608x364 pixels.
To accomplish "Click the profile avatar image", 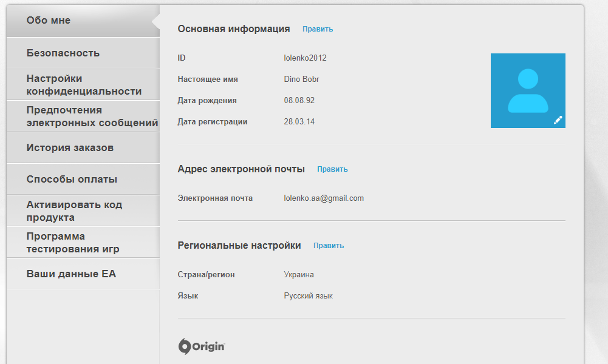I will (x=528, y=90).
